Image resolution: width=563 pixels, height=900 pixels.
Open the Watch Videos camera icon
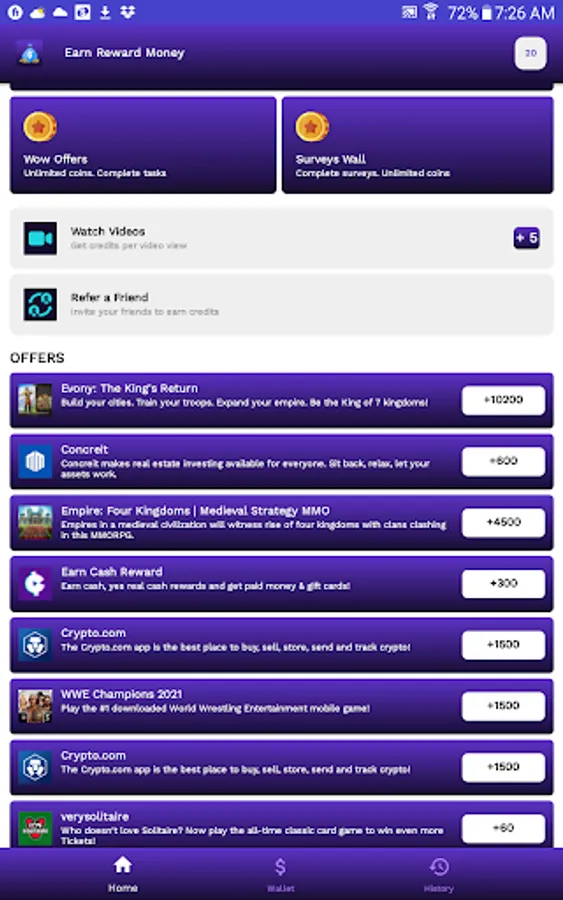coord(40,238)
